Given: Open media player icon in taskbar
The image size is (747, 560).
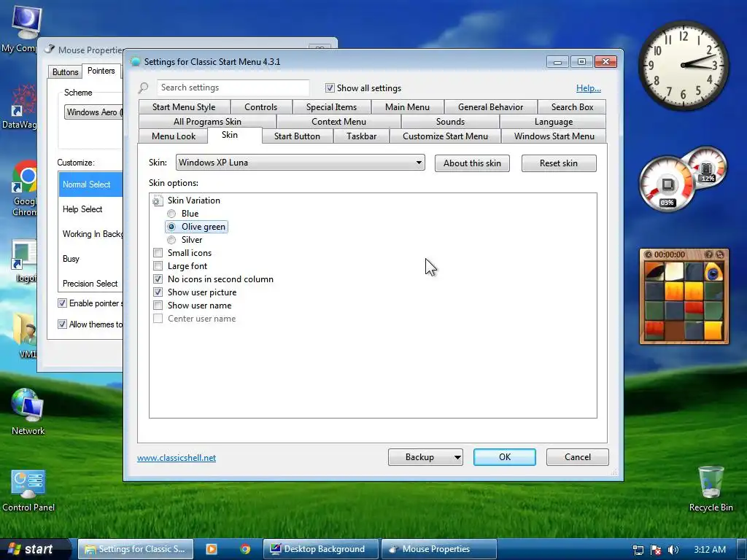Looking at the screenshot, I should (x=211, y=549).
